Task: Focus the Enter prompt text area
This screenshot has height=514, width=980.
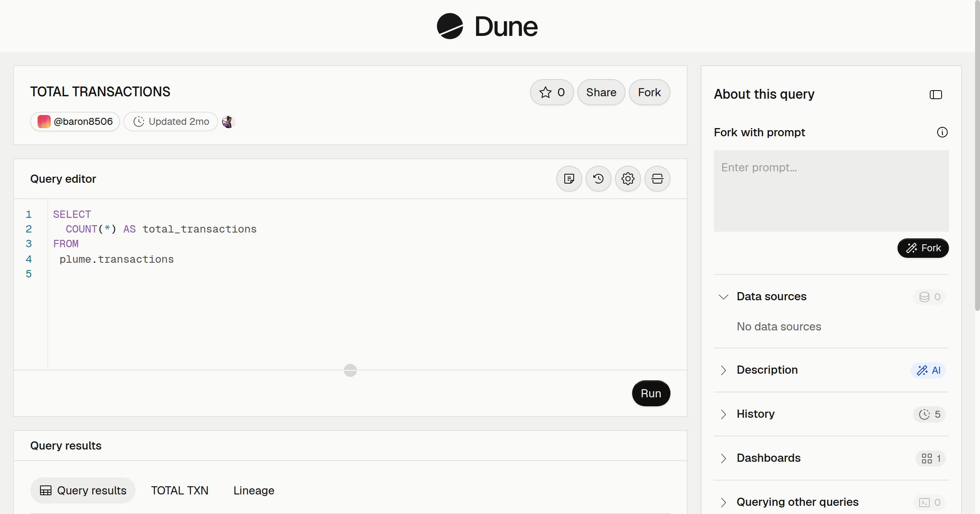Action: (x=831, y=191)
